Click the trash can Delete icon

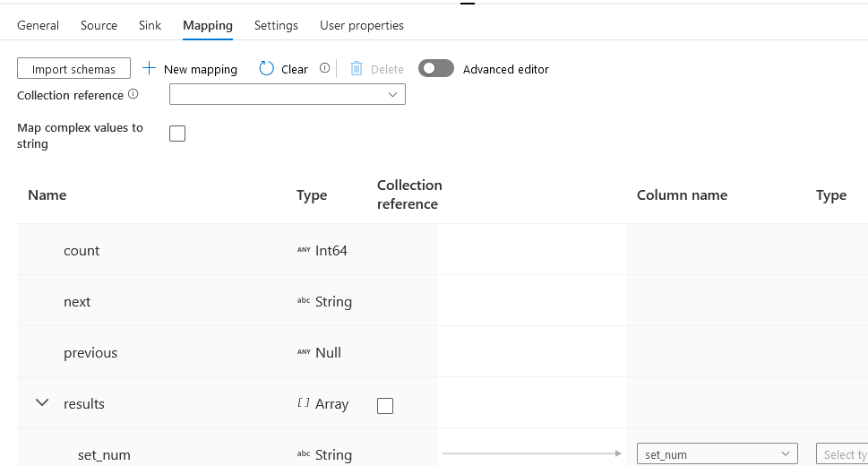[357, 68]
